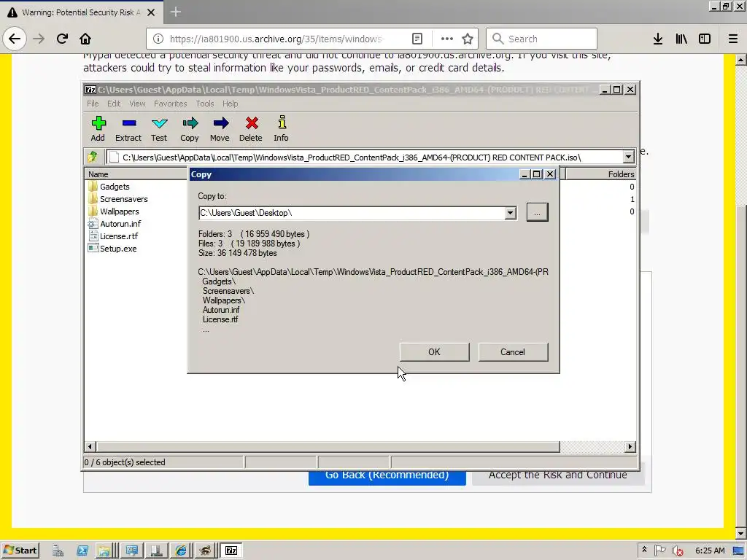
Task: Expand the Copy to path dropdown
Action: tap(510, 213)
